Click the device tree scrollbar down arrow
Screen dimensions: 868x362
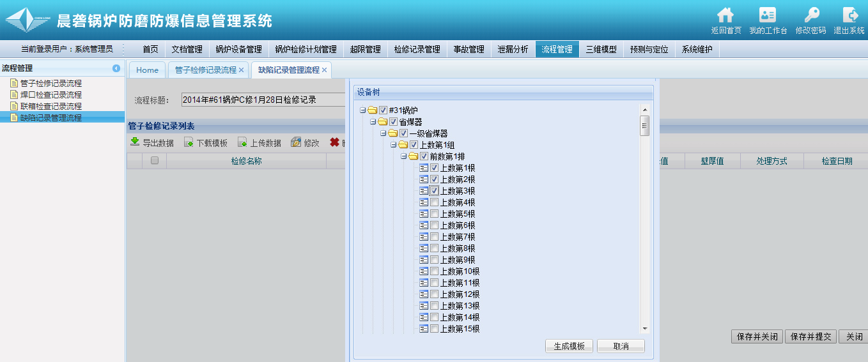(x=645, y=329)
